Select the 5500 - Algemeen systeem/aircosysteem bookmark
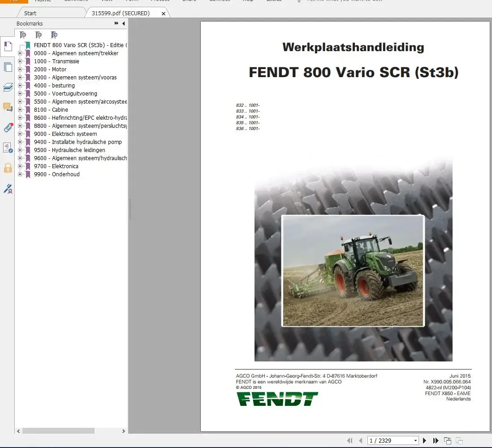492x448 pixels. click(x=80, y=102)
